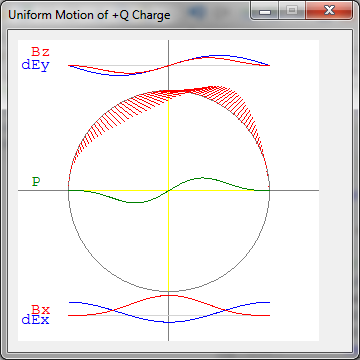Click the leftmost point of the circle

(68, 191)
